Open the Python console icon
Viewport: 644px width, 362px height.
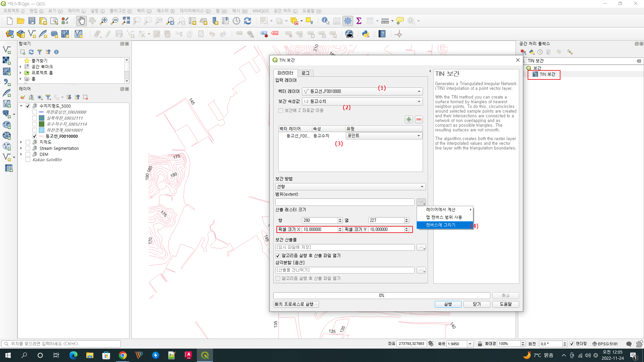(x=366, y=34)
